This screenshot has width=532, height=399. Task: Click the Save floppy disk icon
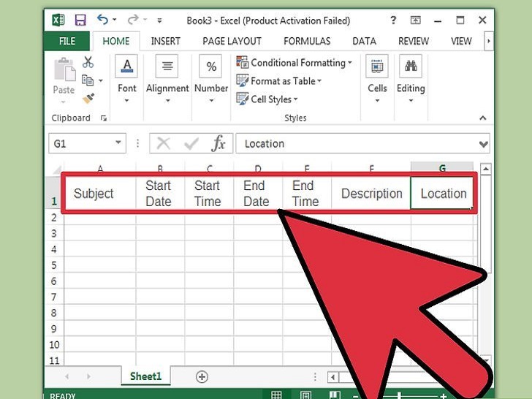[80, 20]
